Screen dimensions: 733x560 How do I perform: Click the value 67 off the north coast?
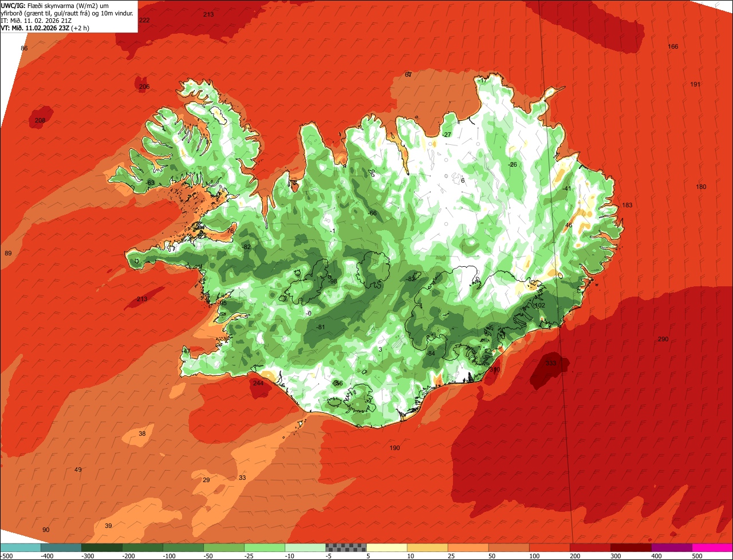408,74
